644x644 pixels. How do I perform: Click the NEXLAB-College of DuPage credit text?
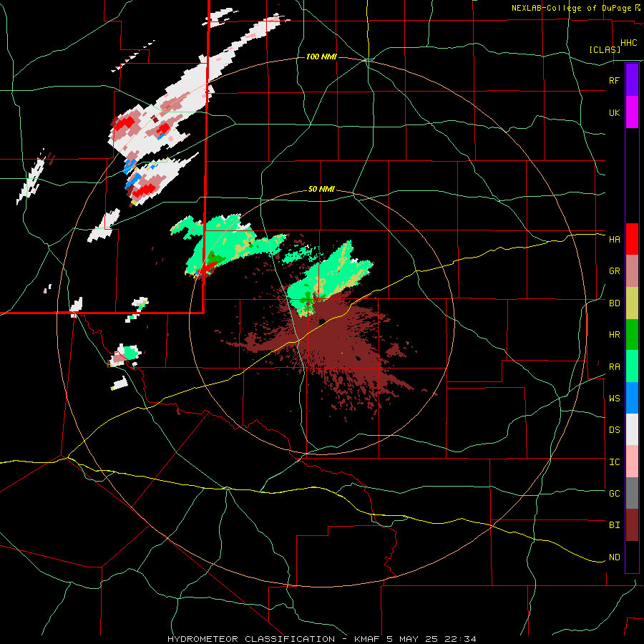pos(572,8)
